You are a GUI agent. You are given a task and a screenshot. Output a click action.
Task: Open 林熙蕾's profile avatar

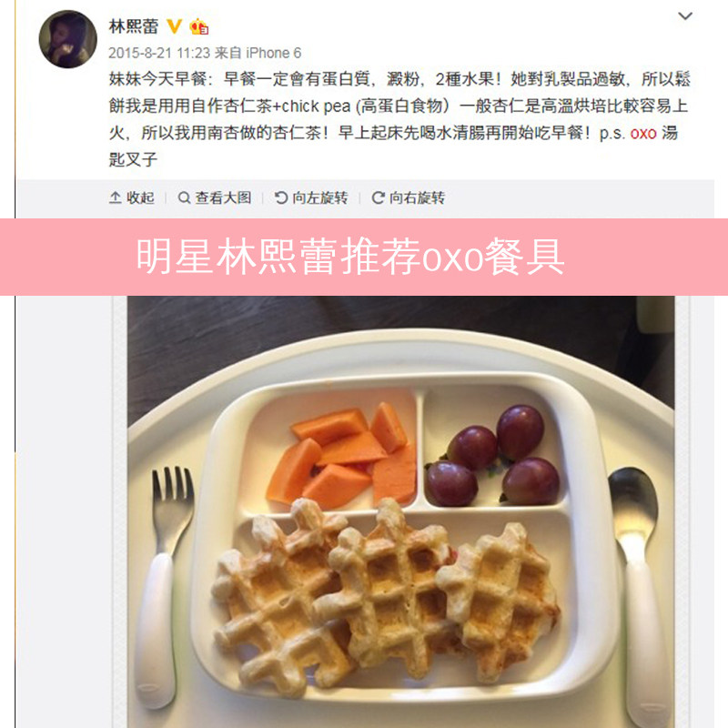click(x=67, y=39)
